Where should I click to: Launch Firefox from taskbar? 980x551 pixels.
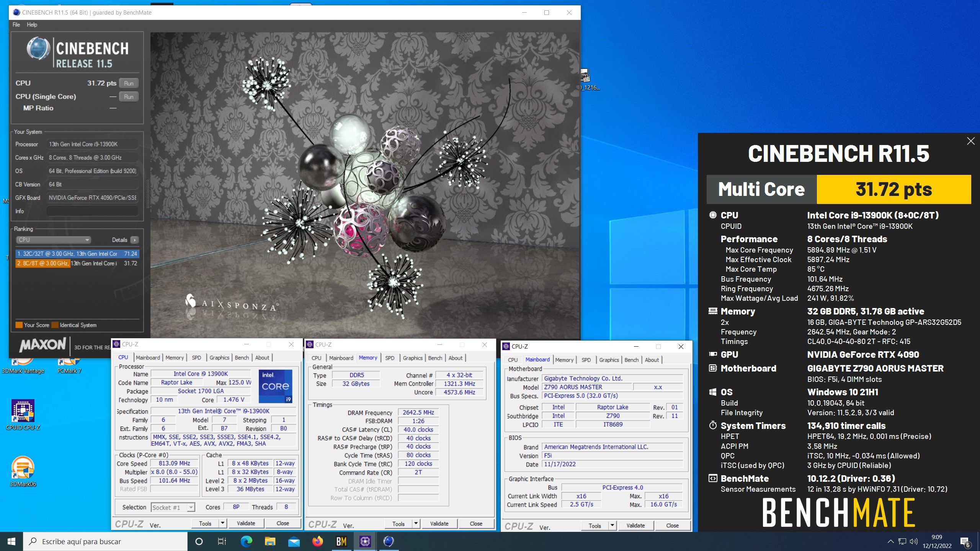(x=318, y=541)
